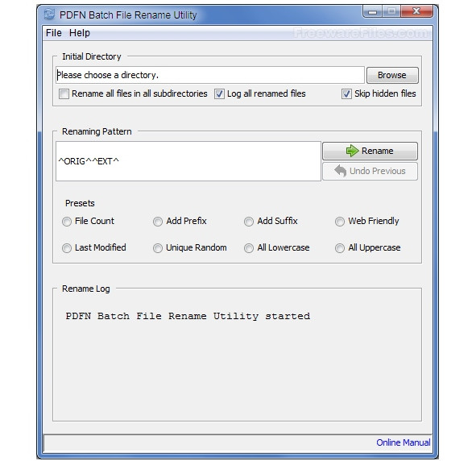This screenshot has width=476, height=461.
Task: Open the File menu
Action: click(54, 33)
